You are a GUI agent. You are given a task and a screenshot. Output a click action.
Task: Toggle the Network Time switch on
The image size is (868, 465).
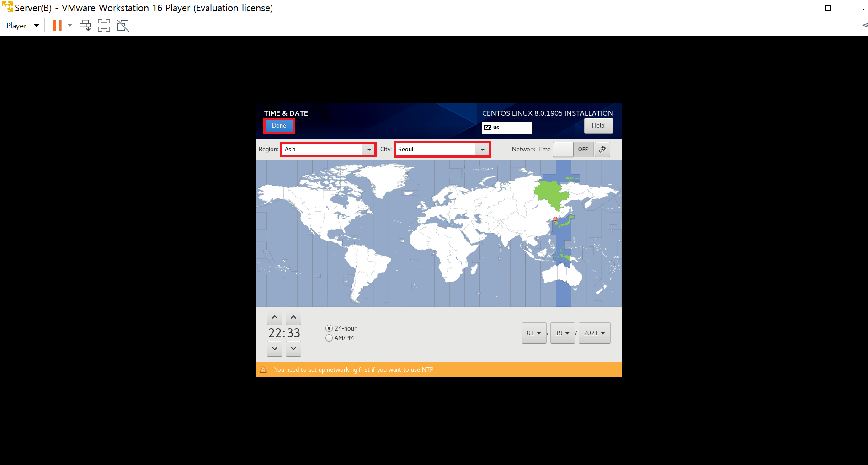click(x=573, y=150)
